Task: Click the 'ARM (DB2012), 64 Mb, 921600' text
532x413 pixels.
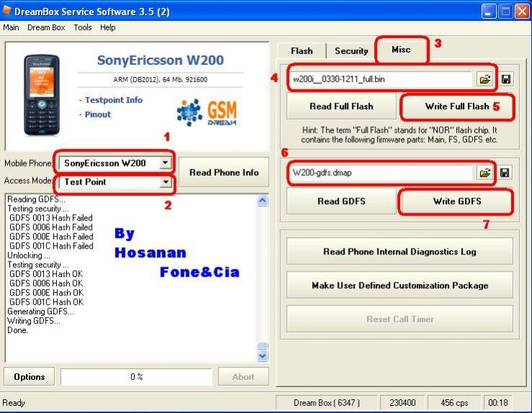Action: (160, 80)
